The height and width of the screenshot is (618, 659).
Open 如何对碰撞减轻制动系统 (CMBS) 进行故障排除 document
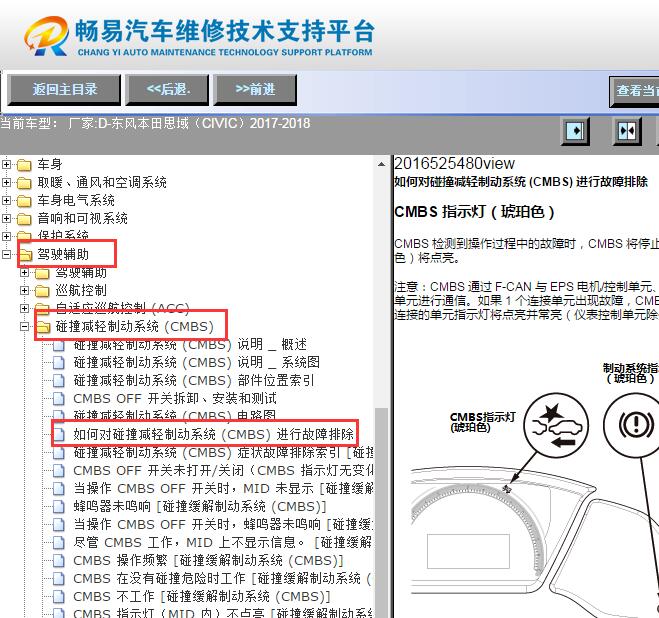pos(214,434)
